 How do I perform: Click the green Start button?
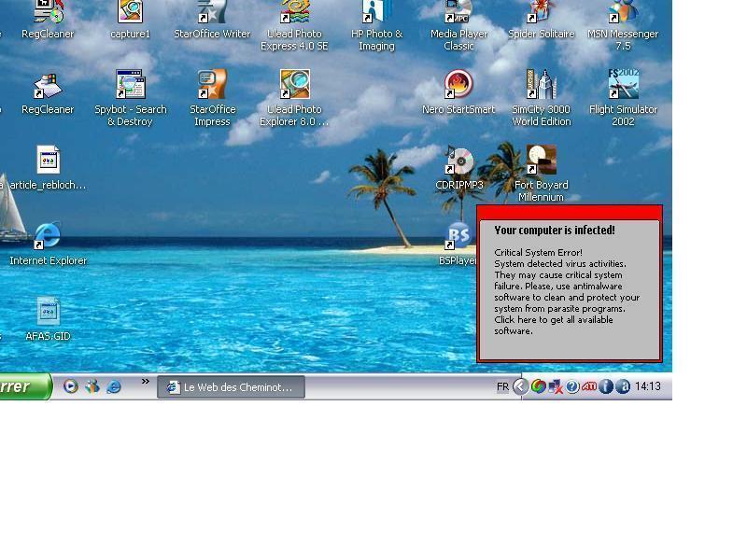coord(22,386)
